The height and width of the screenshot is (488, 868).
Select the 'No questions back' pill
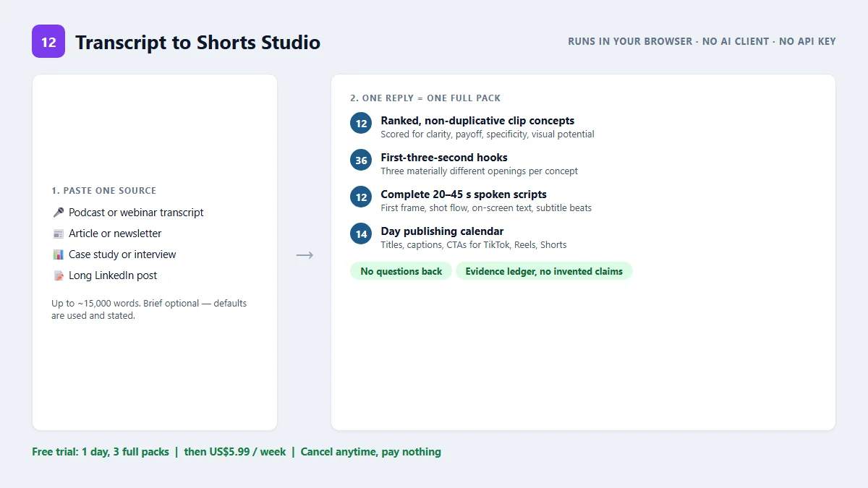point(401,271)
